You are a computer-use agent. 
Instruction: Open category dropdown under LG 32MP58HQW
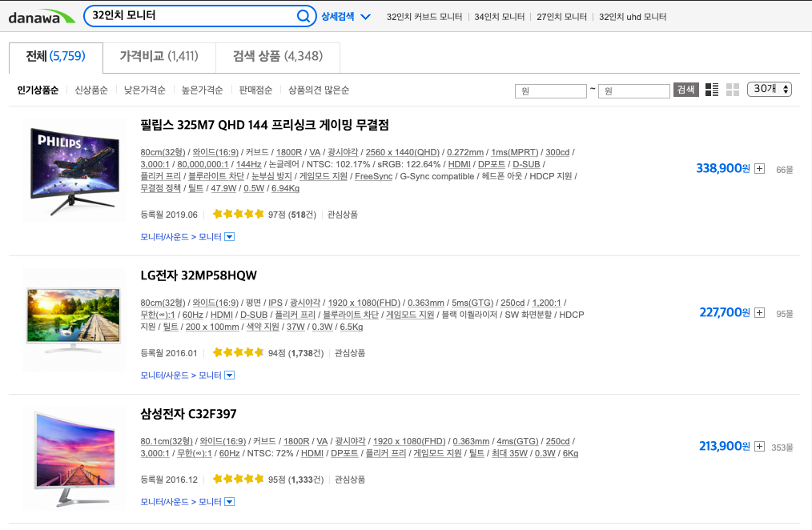[x=230, y=375]
